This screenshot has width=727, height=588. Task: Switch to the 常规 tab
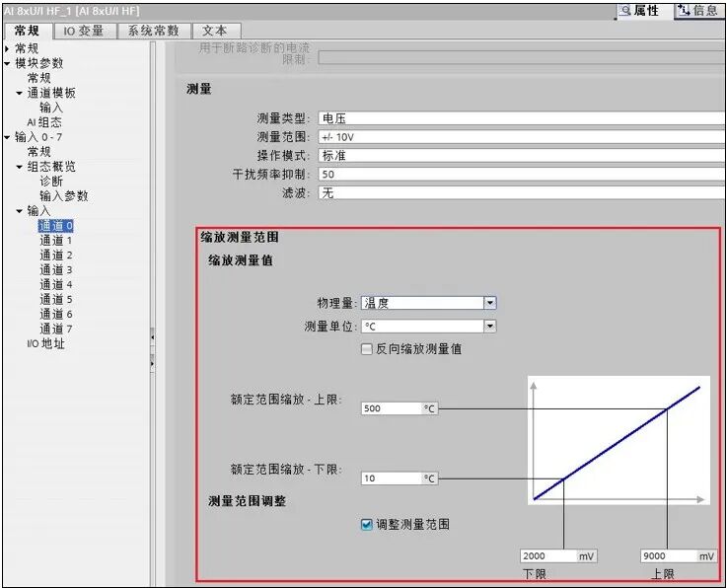point(27,31)
